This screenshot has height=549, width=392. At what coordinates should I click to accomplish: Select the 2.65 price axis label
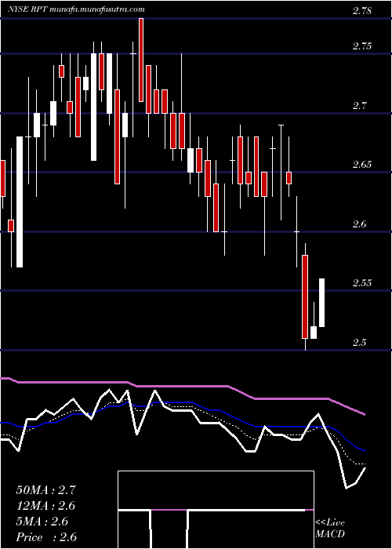pyautogui.click(x=362, y=164)
